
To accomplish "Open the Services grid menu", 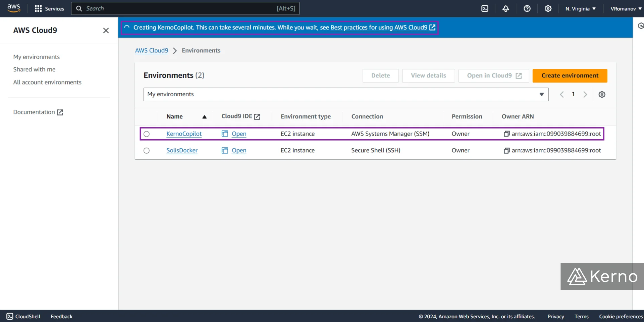I will pos(49,8).
